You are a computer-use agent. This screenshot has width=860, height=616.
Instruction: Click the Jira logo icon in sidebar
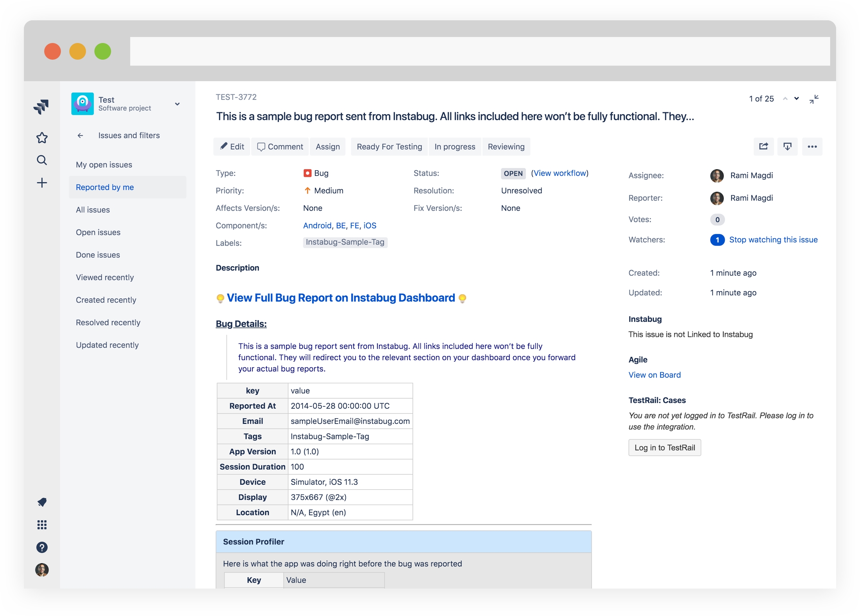(41, 106)
